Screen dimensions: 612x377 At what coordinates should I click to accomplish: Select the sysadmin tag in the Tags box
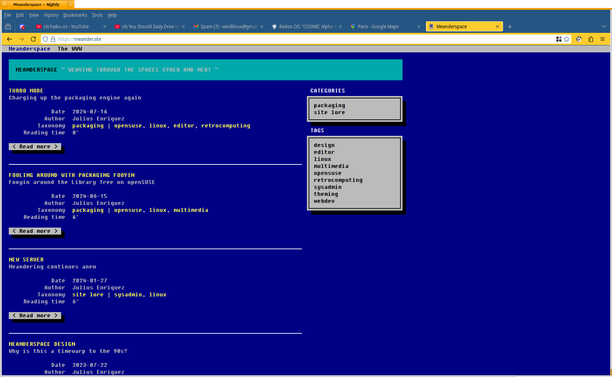click(x=327, y=187)
